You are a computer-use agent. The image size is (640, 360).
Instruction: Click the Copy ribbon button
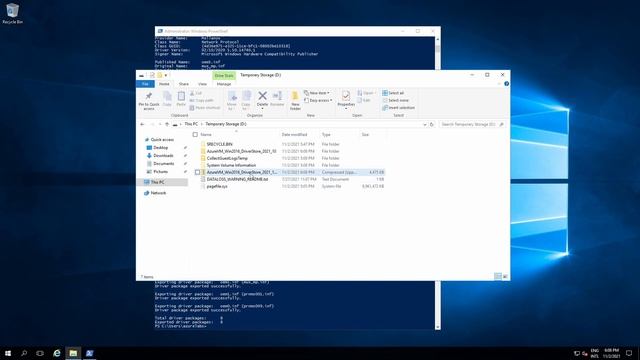coord(167,99)
